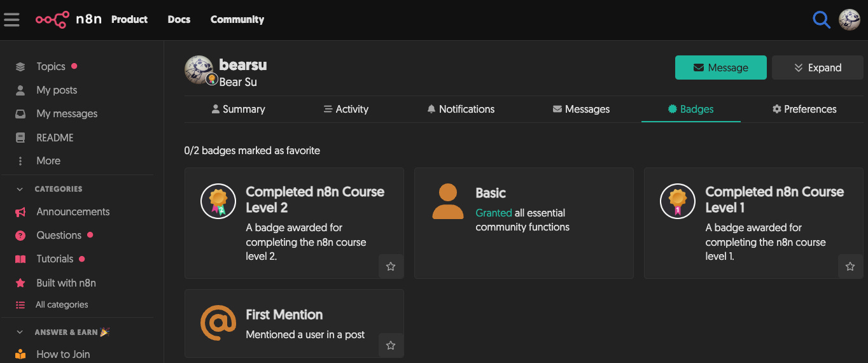Expand the More sidebar menu
This screenshot has width=868, height=363.
(x=48, y=160)
